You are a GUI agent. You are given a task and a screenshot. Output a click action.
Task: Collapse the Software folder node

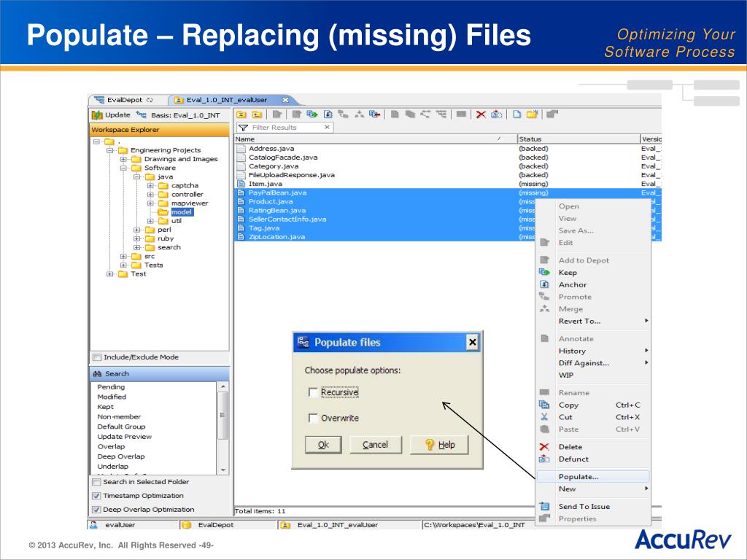coord(123,168)
